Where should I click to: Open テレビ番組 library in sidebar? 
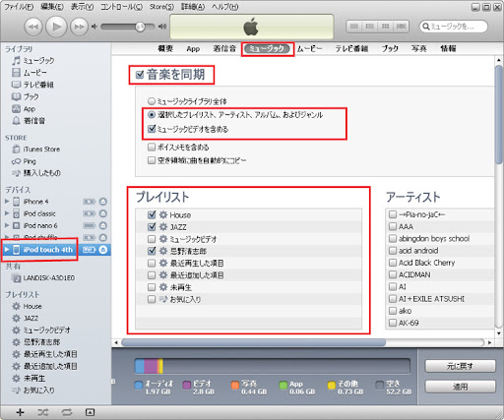pyautogui.click(x=32, y=85)
